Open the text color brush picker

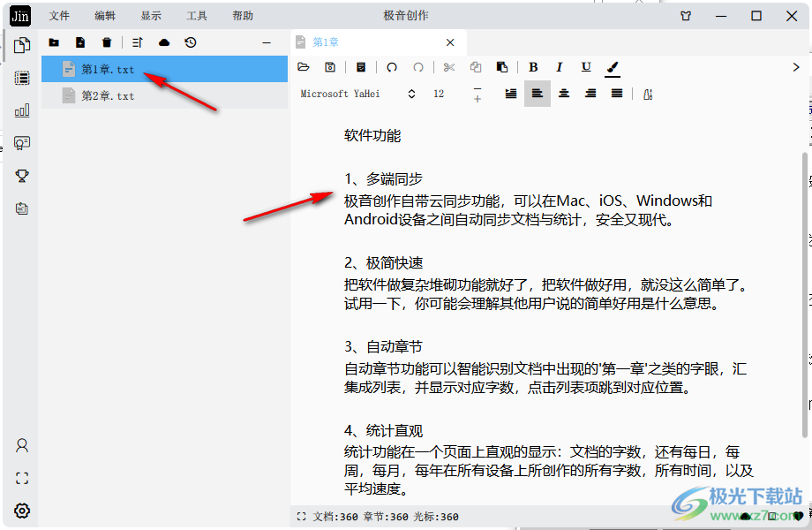click(613, 68)
